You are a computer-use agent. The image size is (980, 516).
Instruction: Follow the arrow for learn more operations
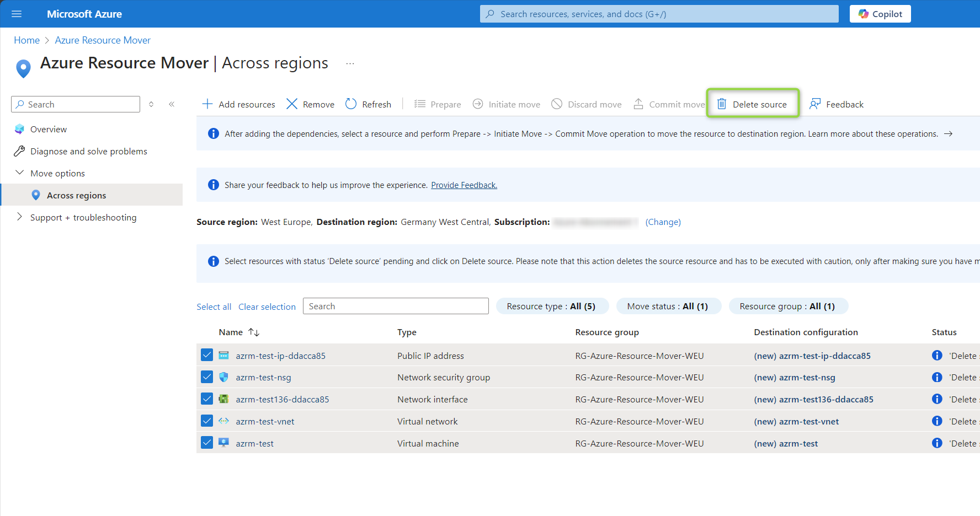coord(948,134)
